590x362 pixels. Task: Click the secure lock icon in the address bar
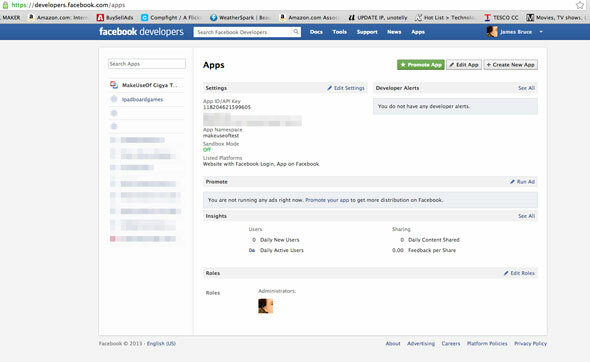coord(5,5)
